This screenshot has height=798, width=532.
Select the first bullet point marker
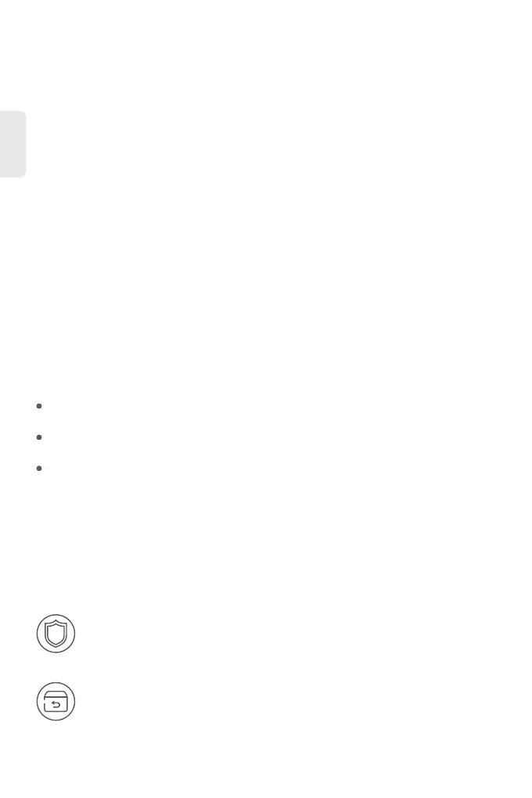39,406
